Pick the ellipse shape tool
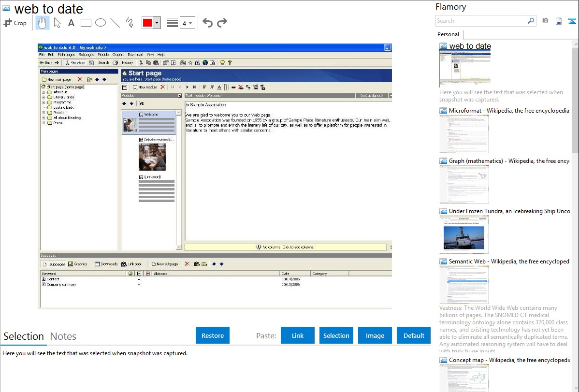 click(x=101, y=23)
